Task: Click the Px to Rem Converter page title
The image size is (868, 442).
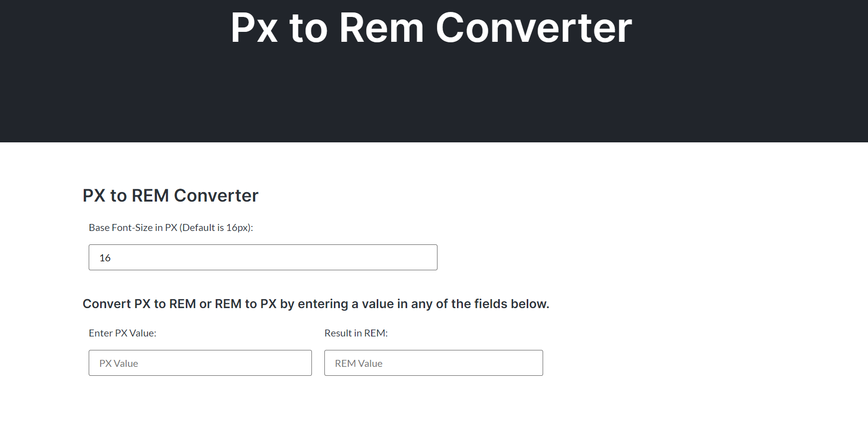Action: pyautogui.click(x=431, y=29)
